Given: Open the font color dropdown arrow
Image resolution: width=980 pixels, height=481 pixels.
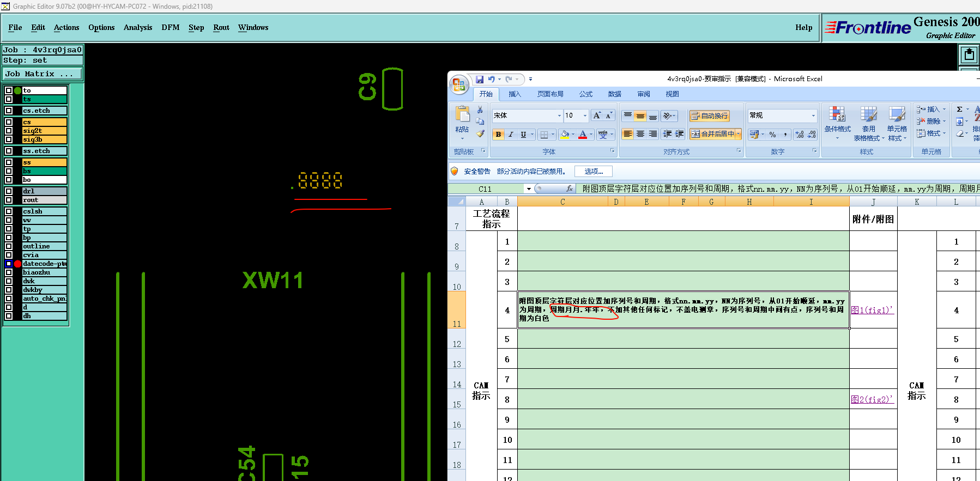Looking at the screenshot, I should (591, 135).
